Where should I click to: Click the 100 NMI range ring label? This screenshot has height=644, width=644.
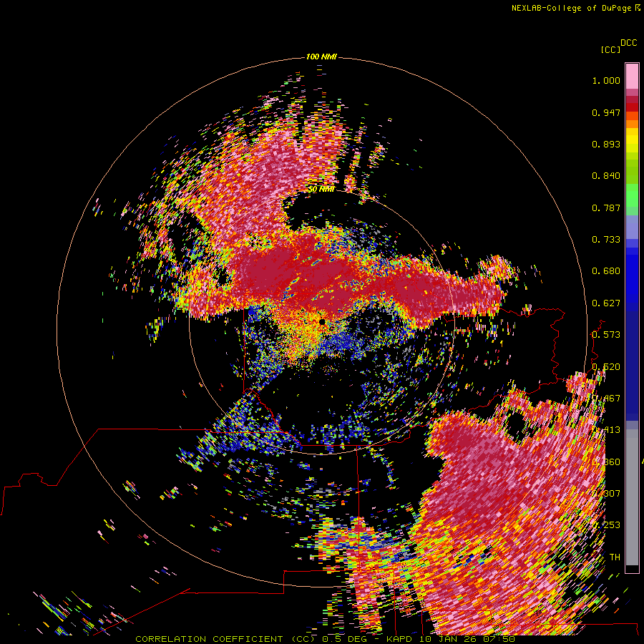pyautogui.click(x=321, y=57)
